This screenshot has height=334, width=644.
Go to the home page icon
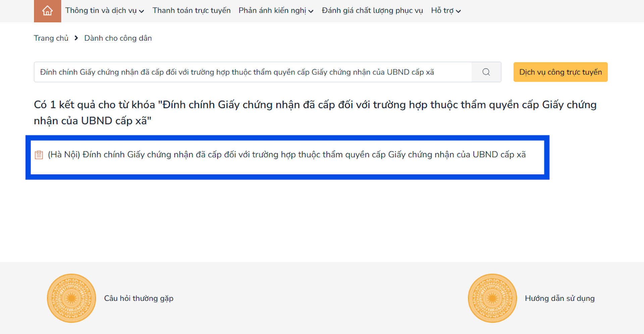[x=47, y=11]
